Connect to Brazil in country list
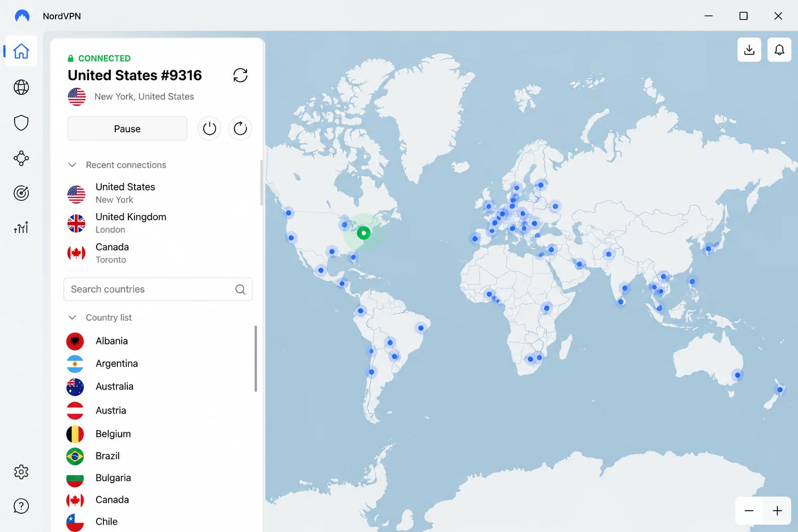This screenshot has width=798, height=532. click(158, 456)
